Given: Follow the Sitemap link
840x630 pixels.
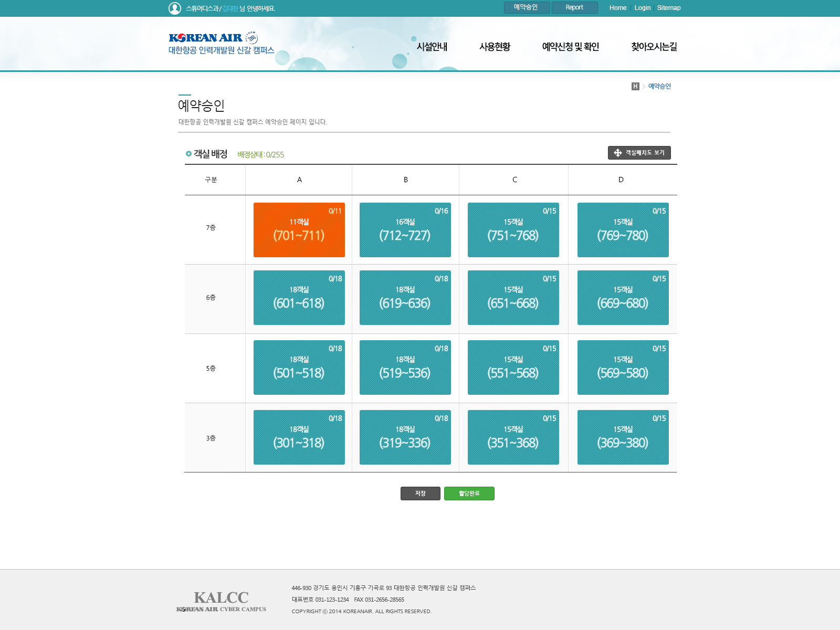Looking at the screenshot, I should 668,8.
